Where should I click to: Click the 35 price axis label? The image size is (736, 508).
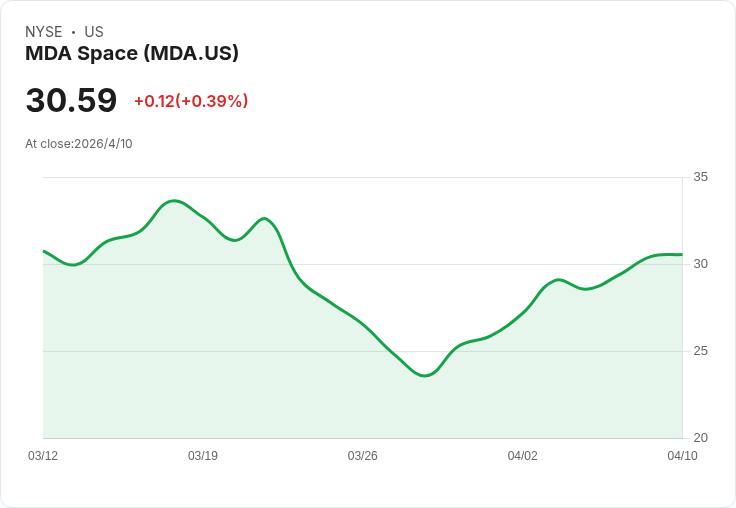[700, 177]
